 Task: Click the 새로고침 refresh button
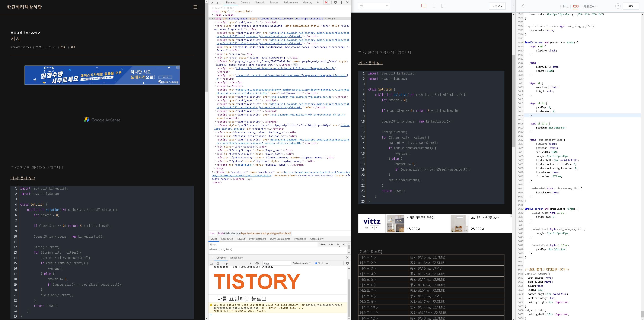(497, 6)
